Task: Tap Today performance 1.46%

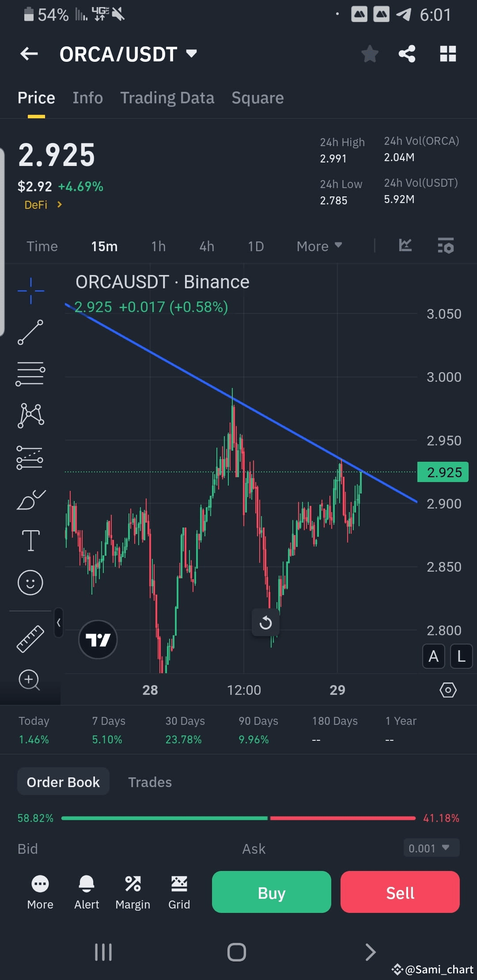Action: click(34, 739)
